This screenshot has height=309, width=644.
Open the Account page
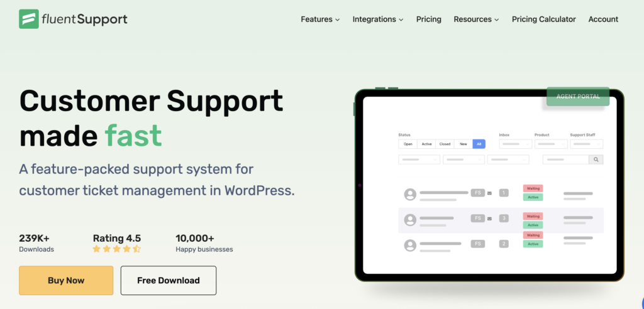[x=603, y=19]
